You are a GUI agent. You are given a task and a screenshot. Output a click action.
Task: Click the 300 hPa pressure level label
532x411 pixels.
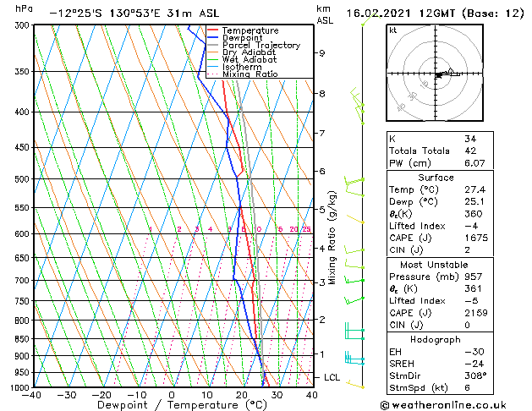pyautogui.click(x=23, y=25)
